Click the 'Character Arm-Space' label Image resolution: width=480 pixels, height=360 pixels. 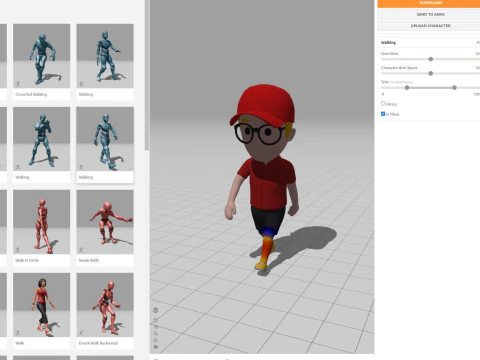point(399,68)
